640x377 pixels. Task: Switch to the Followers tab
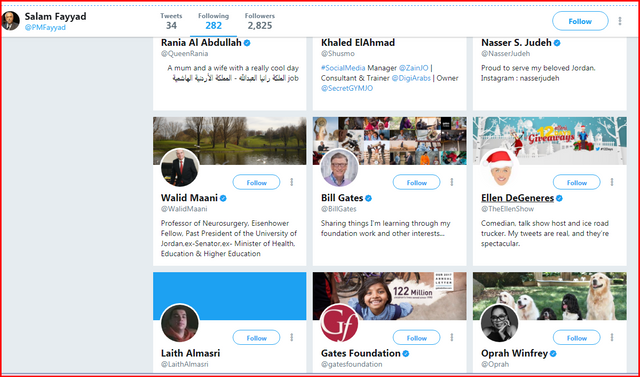[x=260, y=21]
